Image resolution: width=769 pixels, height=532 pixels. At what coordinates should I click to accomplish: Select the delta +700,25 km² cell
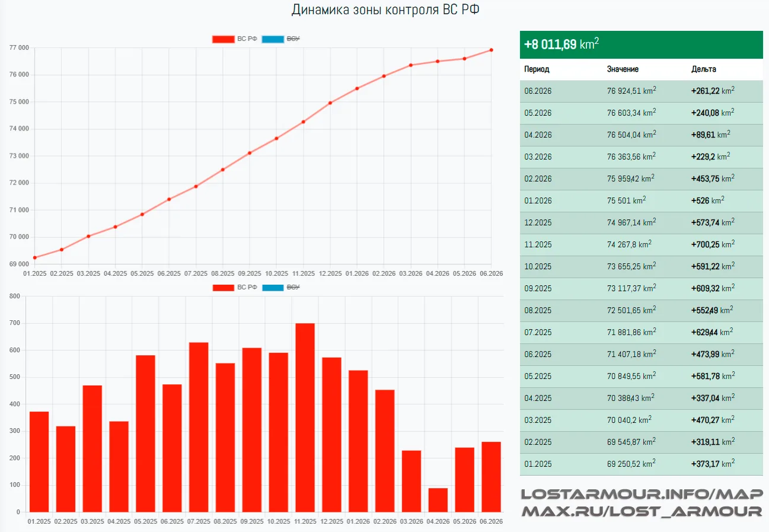pyautogui.click(x=713, y=244)
